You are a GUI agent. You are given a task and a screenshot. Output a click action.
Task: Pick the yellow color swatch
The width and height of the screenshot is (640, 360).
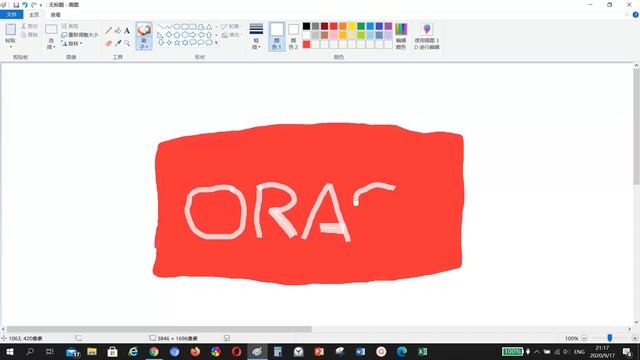point(352,26)
